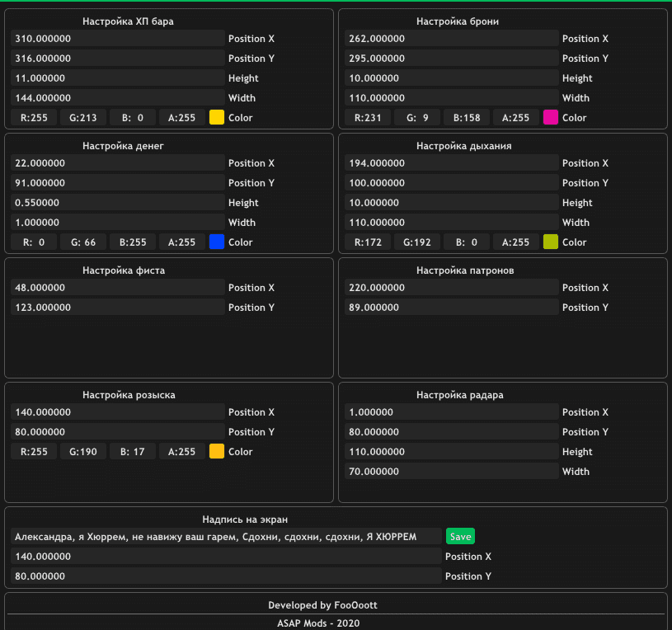Select the G:190 value in розыска color row
This screenshot has width=672, height=630.
(x=83, y=452)
